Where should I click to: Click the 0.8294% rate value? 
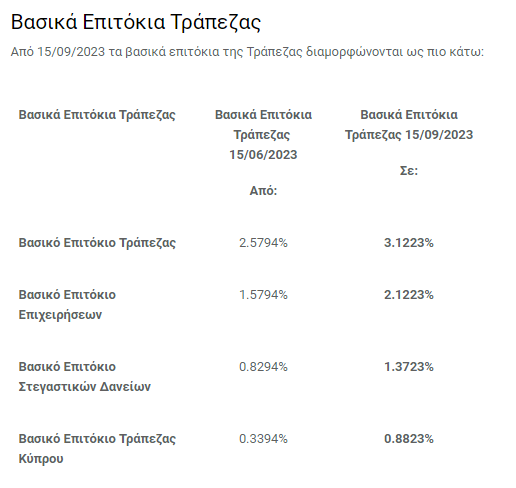(263, 367)
